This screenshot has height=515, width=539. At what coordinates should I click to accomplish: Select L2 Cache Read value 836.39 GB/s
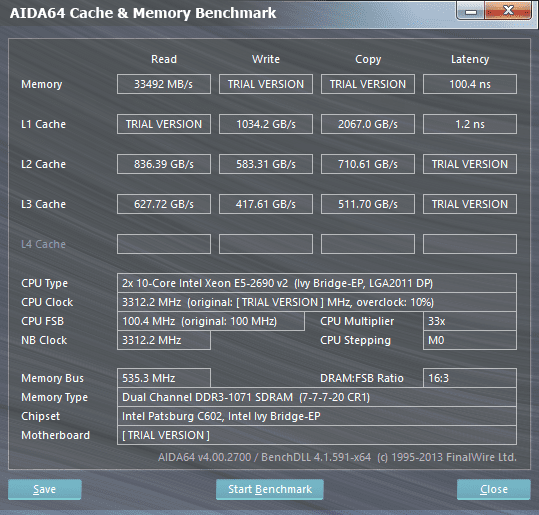pos(164,164)
